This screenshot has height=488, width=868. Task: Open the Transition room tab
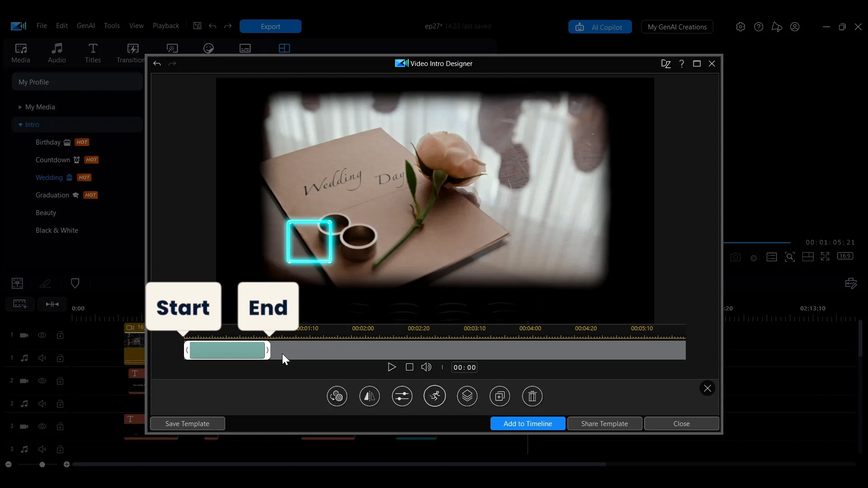point(131,53)
